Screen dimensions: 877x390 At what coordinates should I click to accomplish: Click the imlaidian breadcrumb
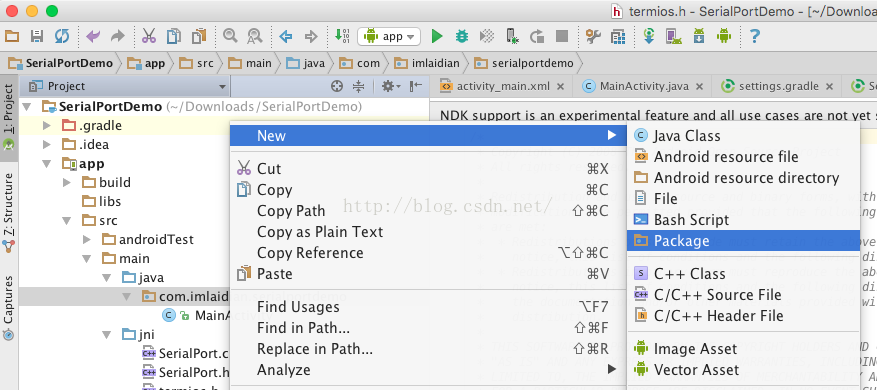click(426, 63)
